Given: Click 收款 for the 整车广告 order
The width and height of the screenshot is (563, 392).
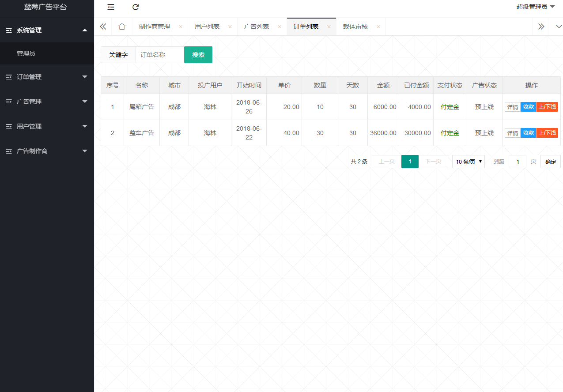Looking at the screenshot, I should click(528, 133).
